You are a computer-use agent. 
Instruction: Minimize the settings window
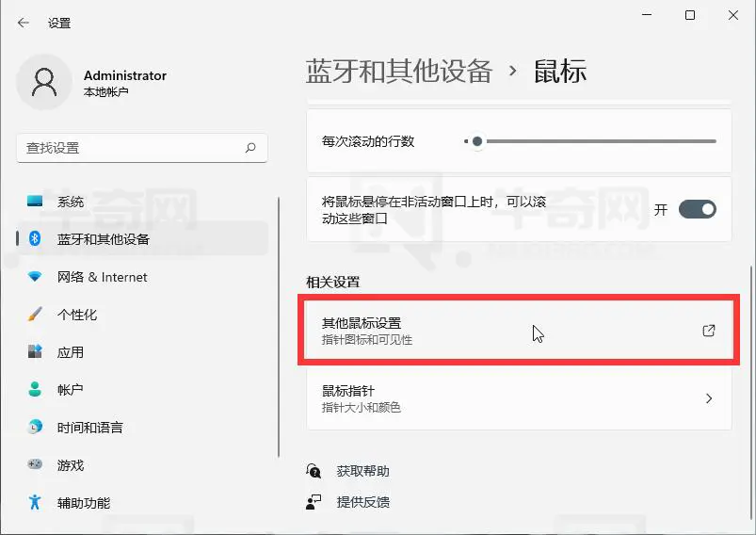click(x=647, y=15)
